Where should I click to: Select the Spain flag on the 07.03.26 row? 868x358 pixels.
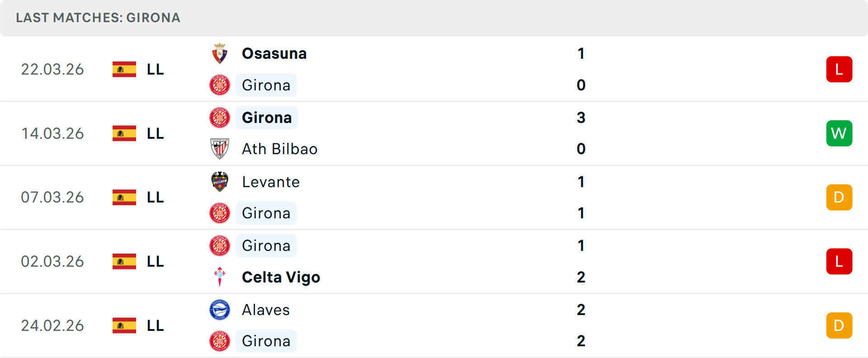coord(124,197)
